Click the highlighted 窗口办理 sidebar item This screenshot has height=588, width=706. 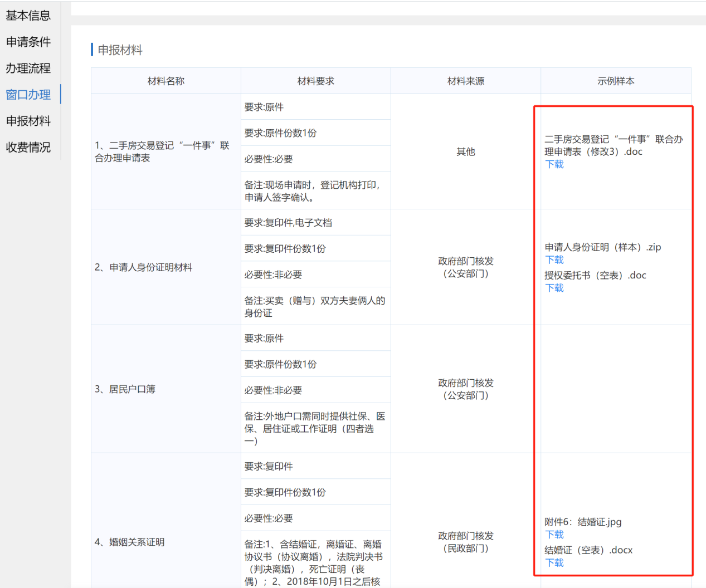coord(28,95)
